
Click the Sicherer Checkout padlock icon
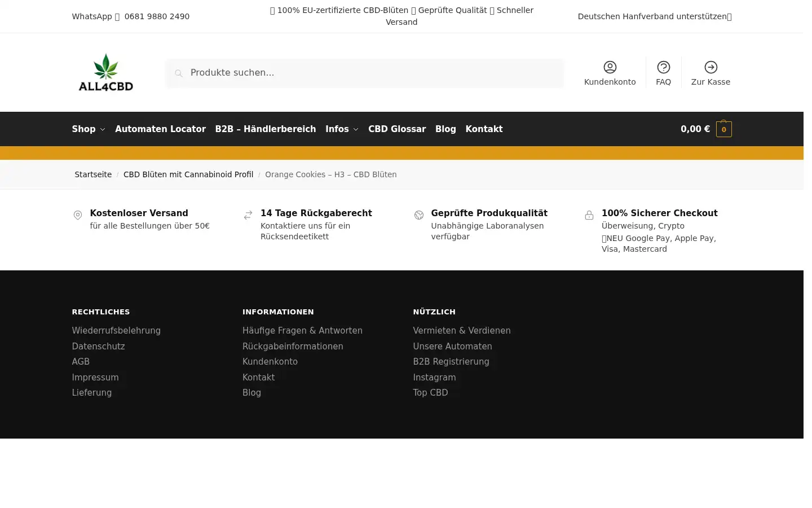pos(589,215)
